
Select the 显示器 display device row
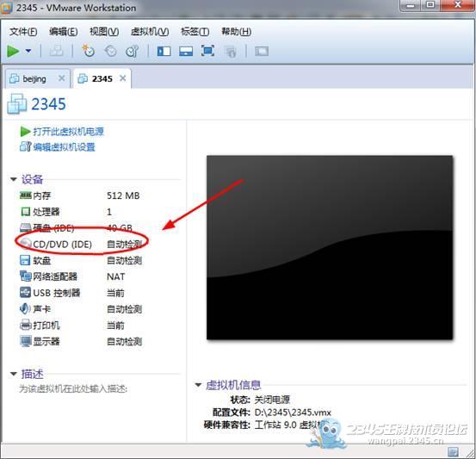(80, 342)
